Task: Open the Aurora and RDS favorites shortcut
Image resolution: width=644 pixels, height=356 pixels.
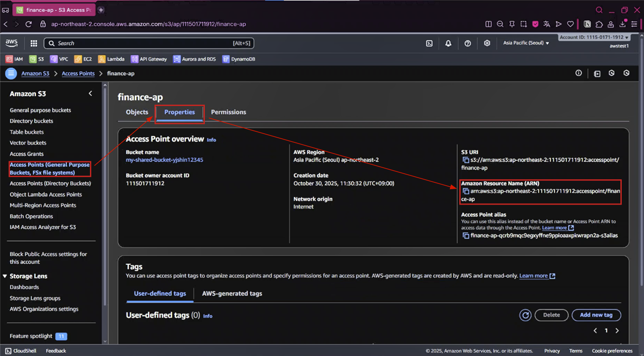Action: (195, 59)
